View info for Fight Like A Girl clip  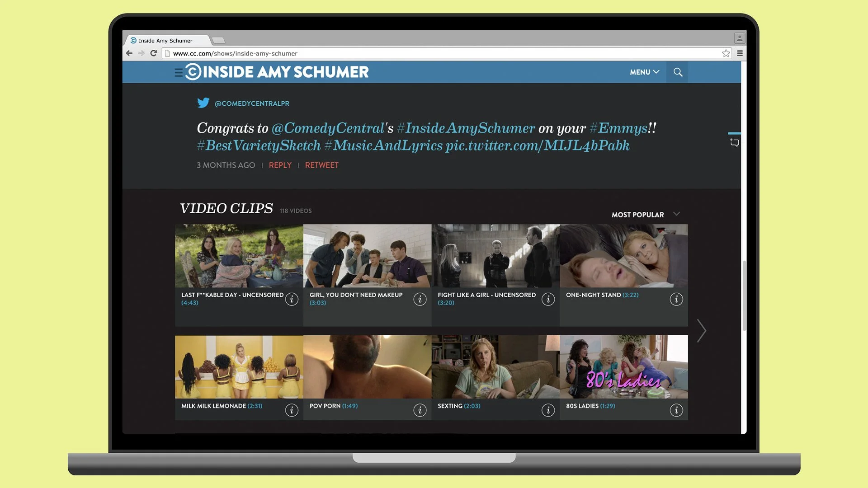(548, 299)
